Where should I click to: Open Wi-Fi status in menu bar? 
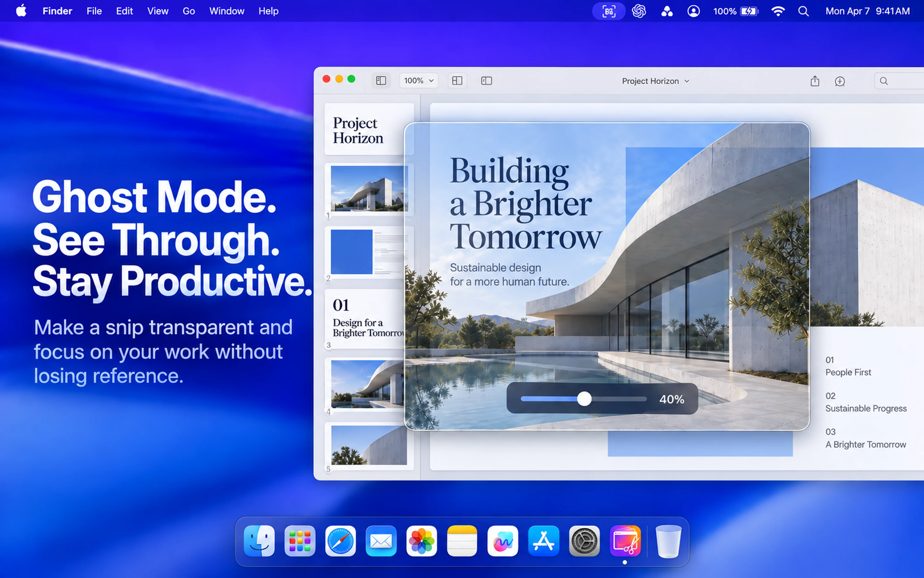pos(778,11)
